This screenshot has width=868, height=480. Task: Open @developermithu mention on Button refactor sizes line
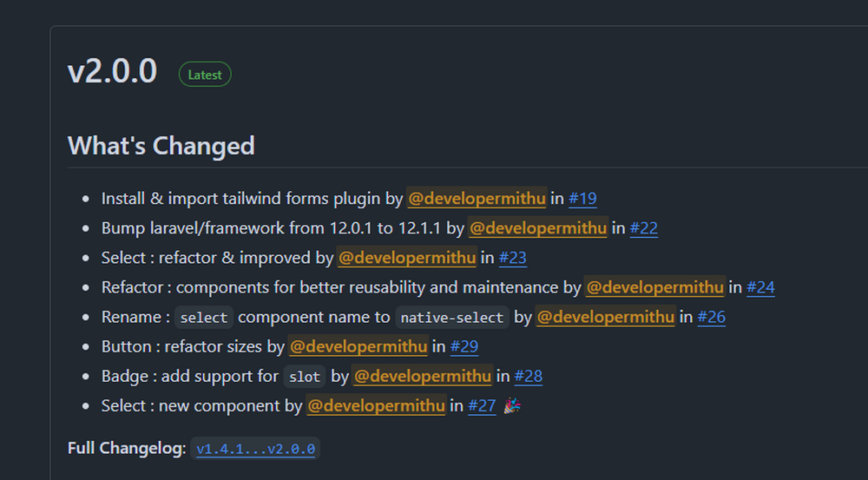click(x=358, y=346)
